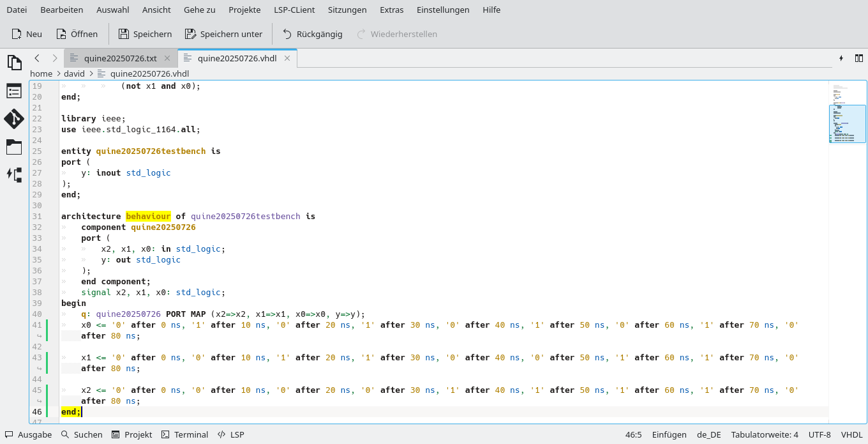The width and height of the screenshot is (868, 444).
Task: Open the VHDL syntax mode selector
Action: click(x=852, y=434)
